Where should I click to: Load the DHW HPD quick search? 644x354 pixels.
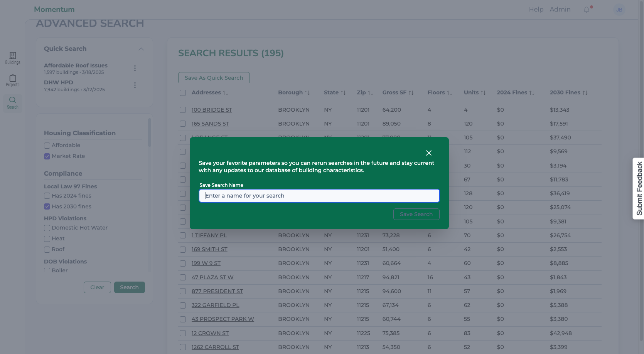click(x=59, y=82)
